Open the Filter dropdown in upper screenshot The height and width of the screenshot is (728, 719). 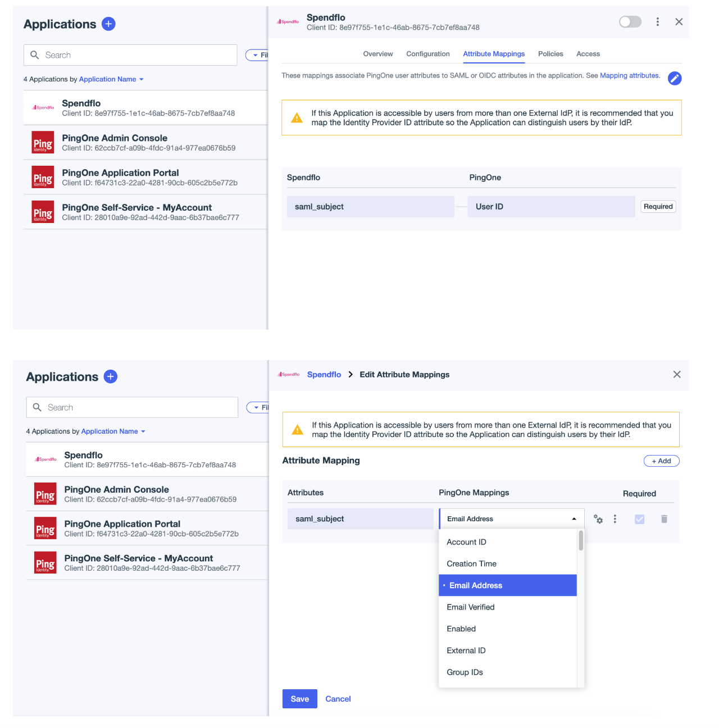257,55
